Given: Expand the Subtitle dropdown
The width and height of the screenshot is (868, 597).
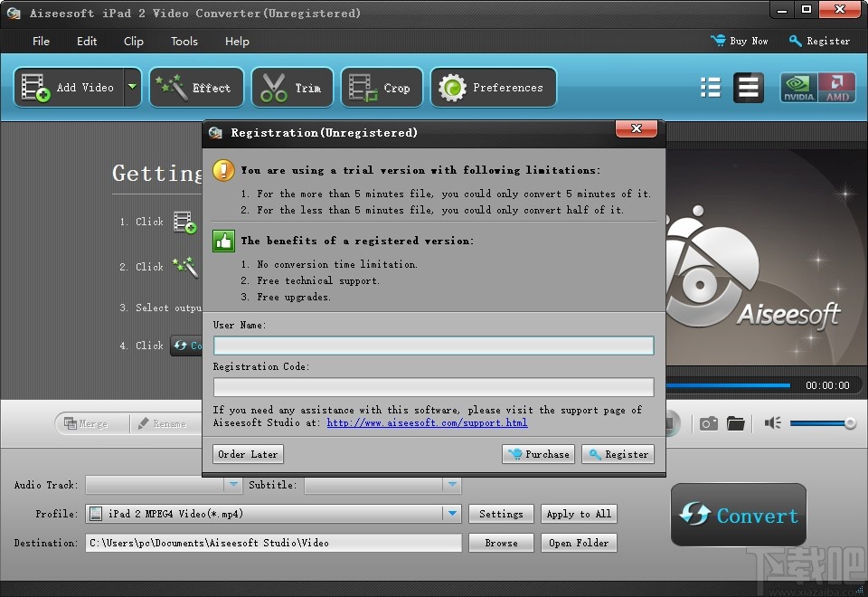Looking at the screenshot, I should 452,485.
